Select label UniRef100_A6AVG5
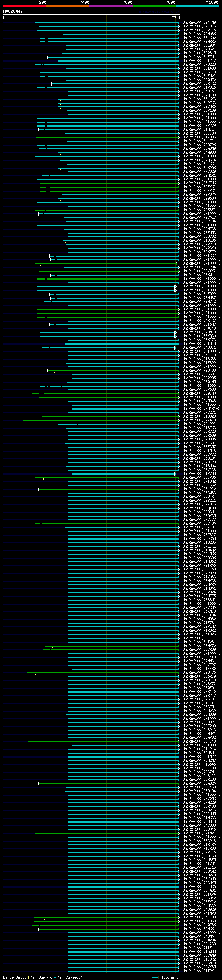The height and width of the screenshot is (980, 222). 199,516
